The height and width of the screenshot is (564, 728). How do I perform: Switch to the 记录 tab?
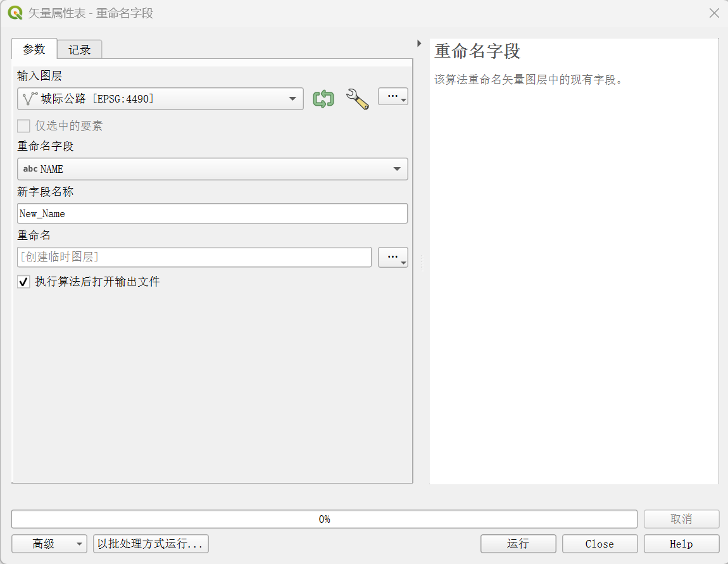pos(80,49)
